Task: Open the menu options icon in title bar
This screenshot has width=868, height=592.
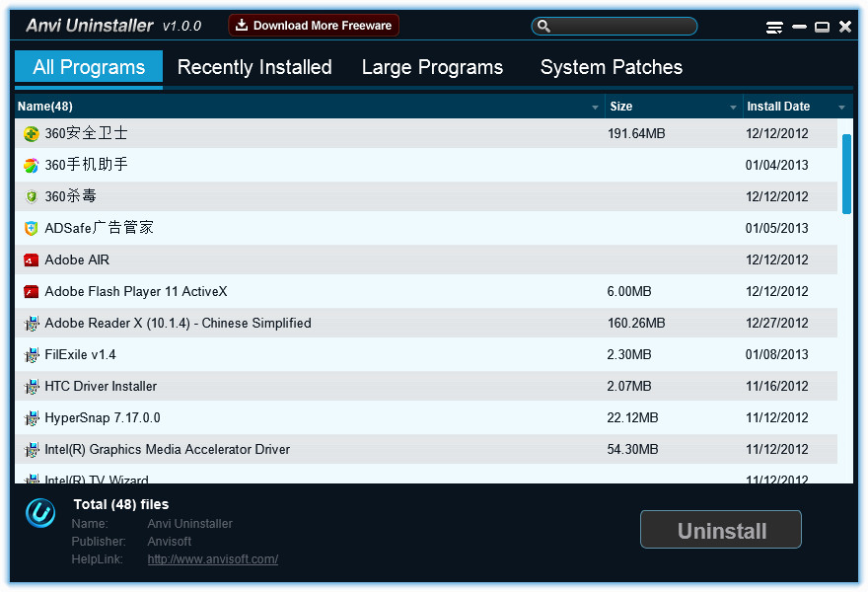Action: click(774, 28)
